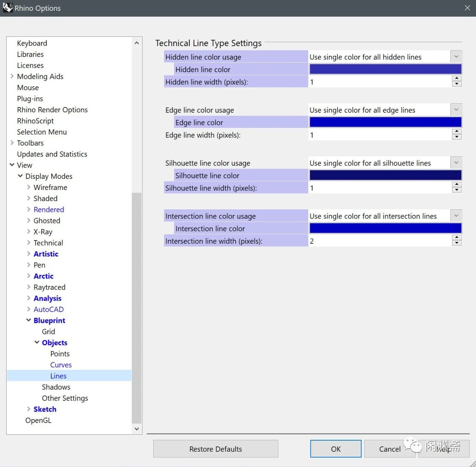Collapse the Objects node under Blueprint
This screenshot has height=467, width=476.
[x=37, y=342]
